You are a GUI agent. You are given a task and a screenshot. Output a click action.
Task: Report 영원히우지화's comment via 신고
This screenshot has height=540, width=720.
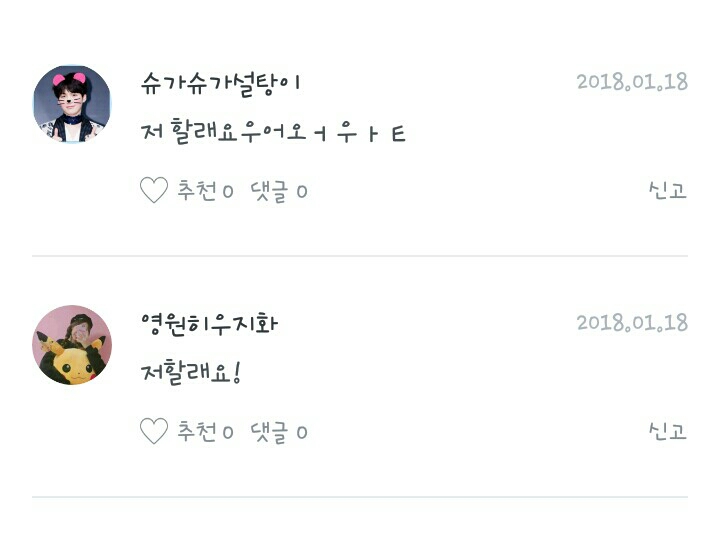click(x=668, y=431)
